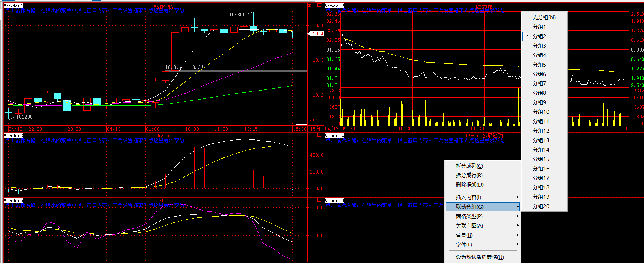644x263 pixels.
Task: Select 分组7 in the group submenu
Action: [544, 83]
